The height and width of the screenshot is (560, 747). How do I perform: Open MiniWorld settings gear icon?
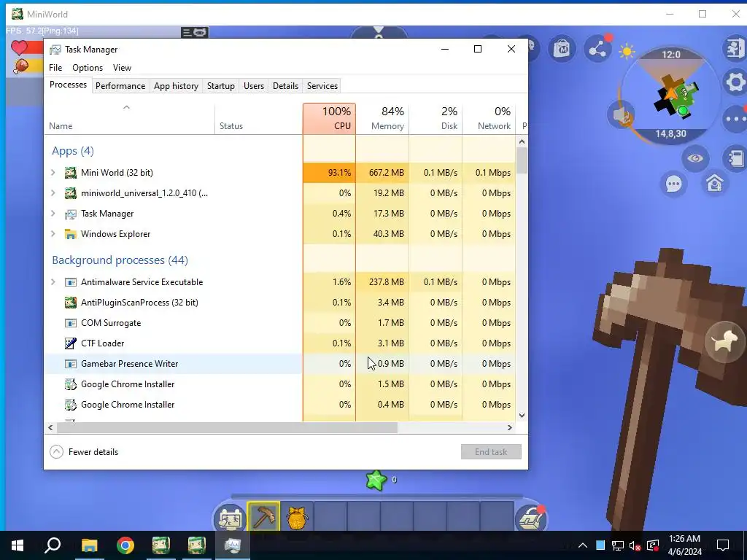pyautogui.click(x=735, y=82)
